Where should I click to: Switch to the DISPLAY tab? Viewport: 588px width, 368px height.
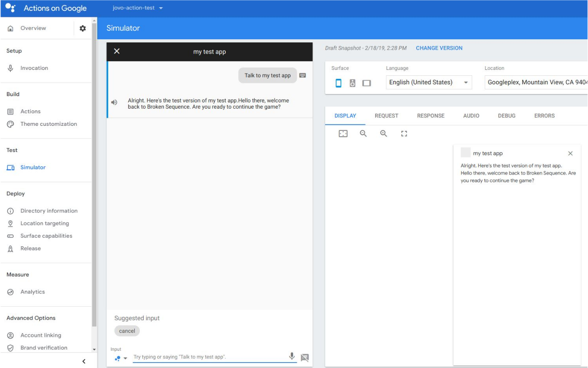345,116
